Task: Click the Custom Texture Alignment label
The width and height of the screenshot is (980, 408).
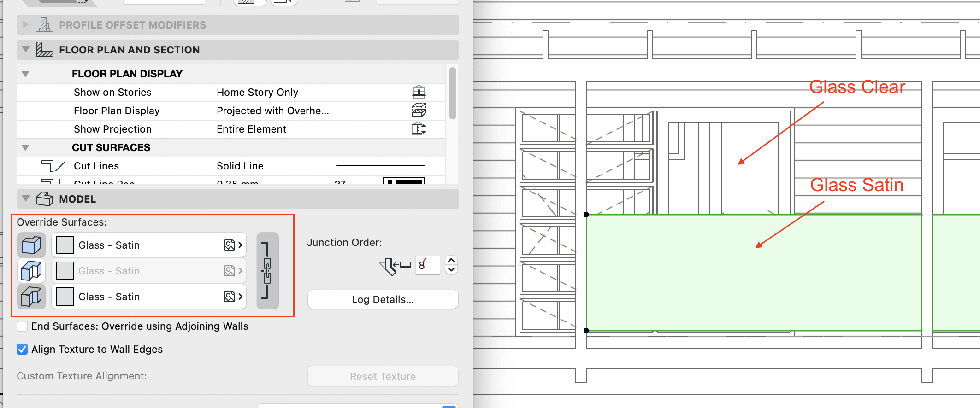Action: point(82,376)
